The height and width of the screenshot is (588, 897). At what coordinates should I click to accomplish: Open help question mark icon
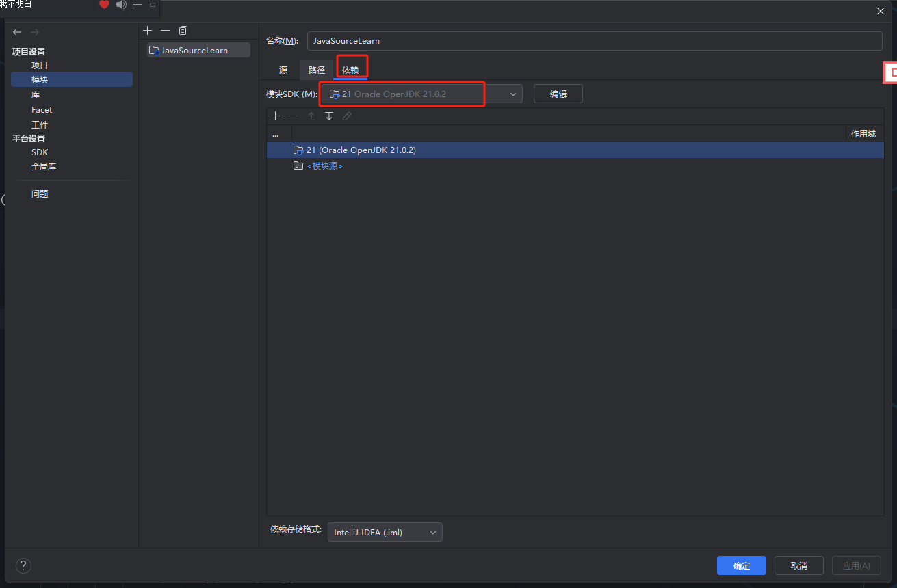pyautogui.click(x=23, y=565)
